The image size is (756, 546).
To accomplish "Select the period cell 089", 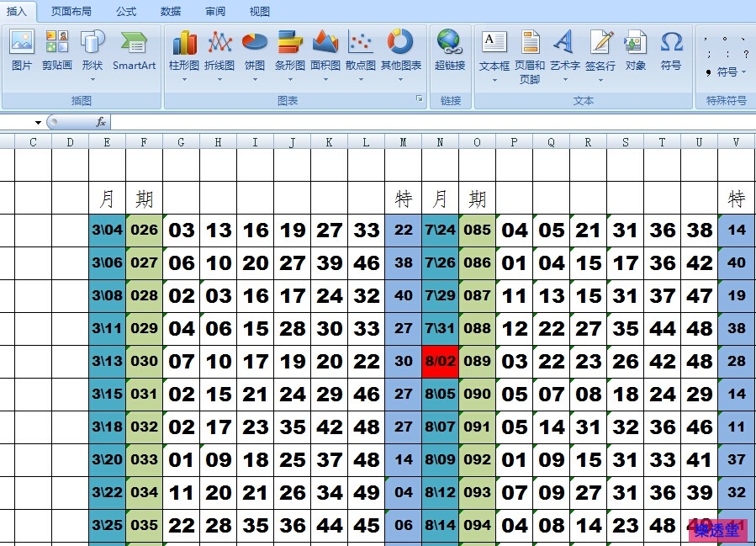I will [478, 361].
